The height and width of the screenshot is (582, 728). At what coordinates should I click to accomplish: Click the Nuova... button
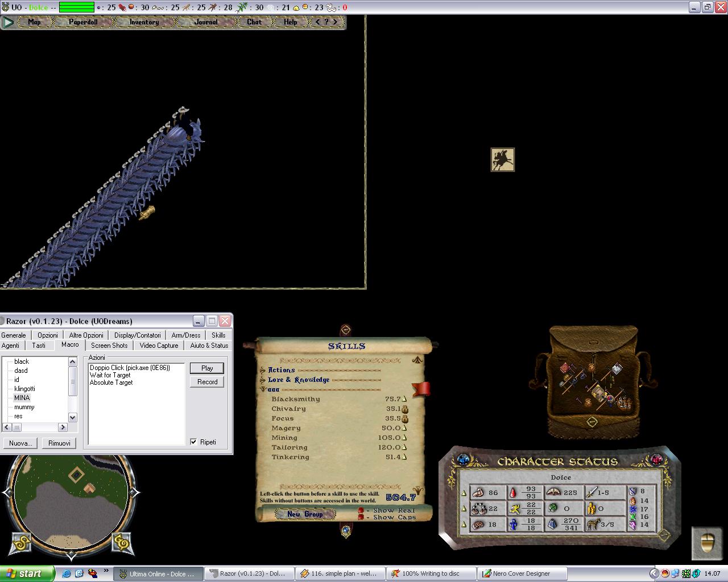pos(20,443)
